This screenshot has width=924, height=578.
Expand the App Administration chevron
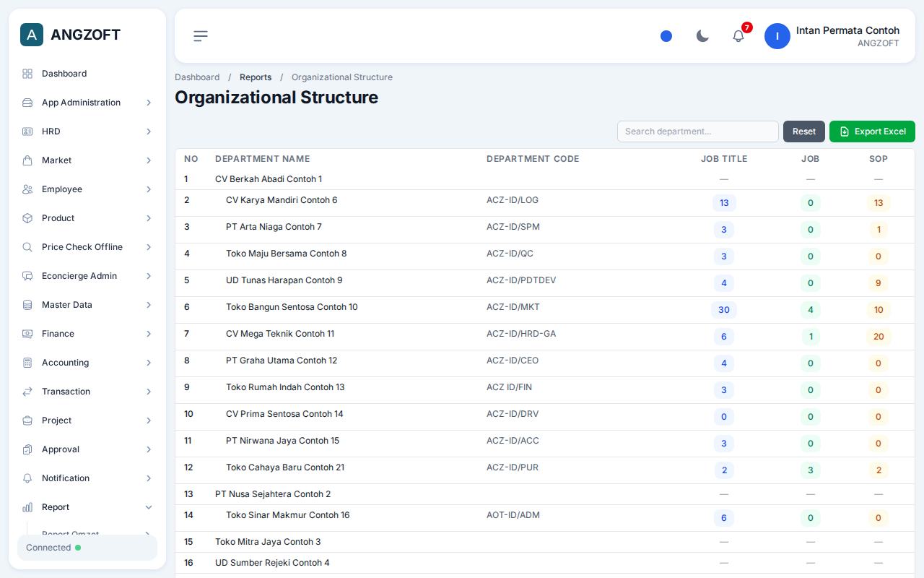point(149,103)
